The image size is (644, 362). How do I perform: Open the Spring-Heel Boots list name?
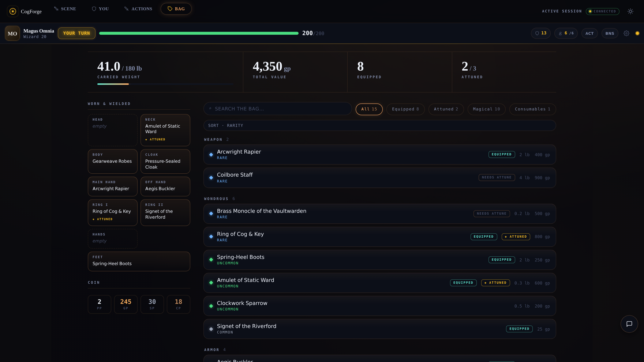(241, 257)
